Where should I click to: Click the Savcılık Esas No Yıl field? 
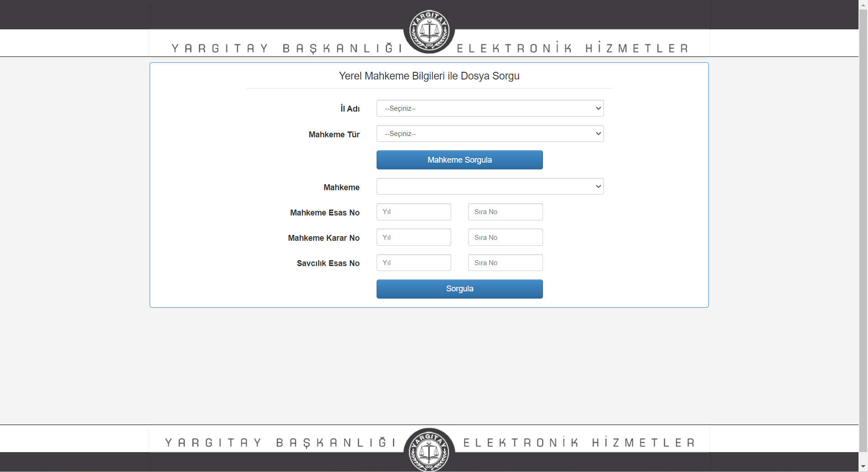(414, 263)
